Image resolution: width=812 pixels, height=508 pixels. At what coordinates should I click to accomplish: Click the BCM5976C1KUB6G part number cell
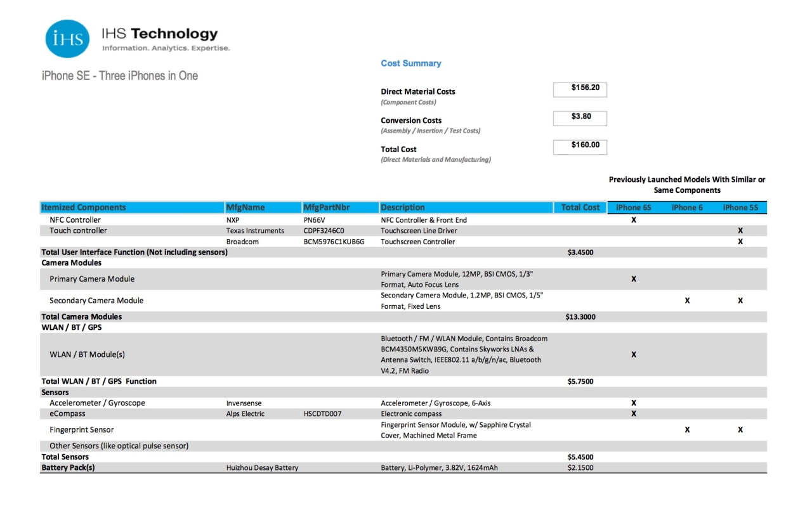pos(336,241)
